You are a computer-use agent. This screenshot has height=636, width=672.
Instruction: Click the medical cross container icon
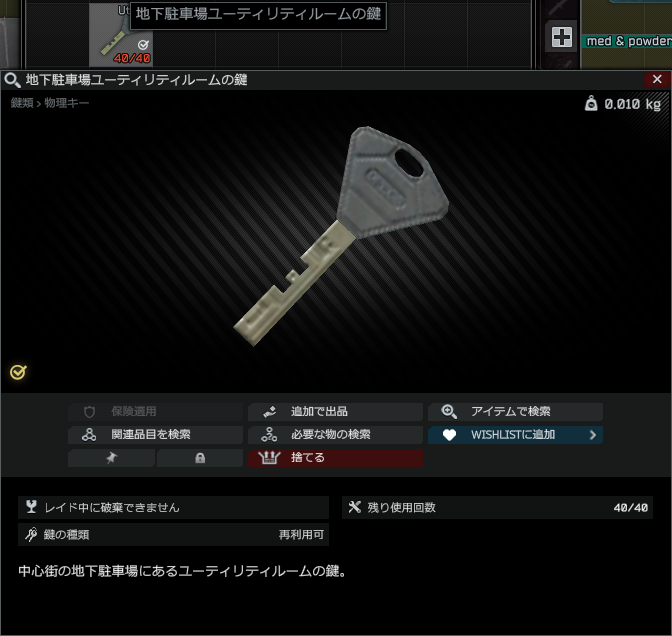pyautogui.click(x=561, y=37)
